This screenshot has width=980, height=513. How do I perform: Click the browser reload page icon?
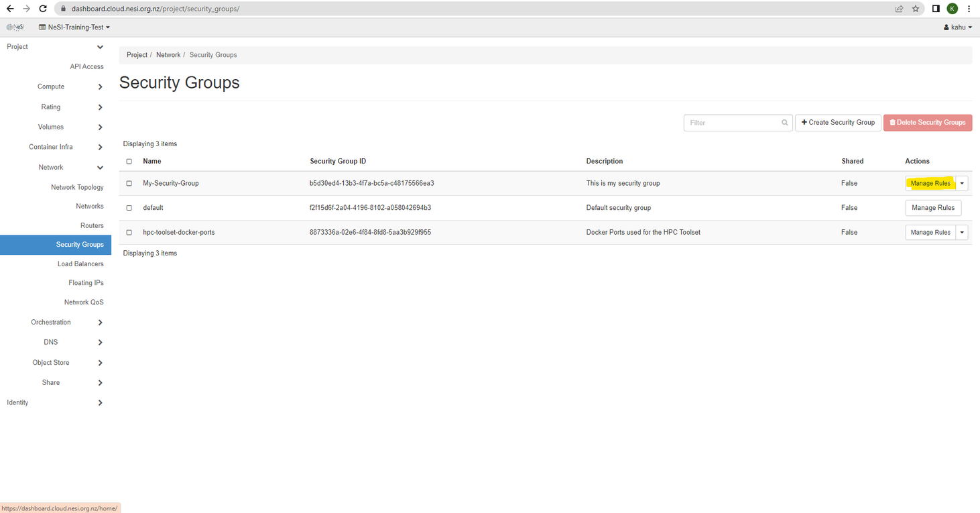(x=43, y=9)
